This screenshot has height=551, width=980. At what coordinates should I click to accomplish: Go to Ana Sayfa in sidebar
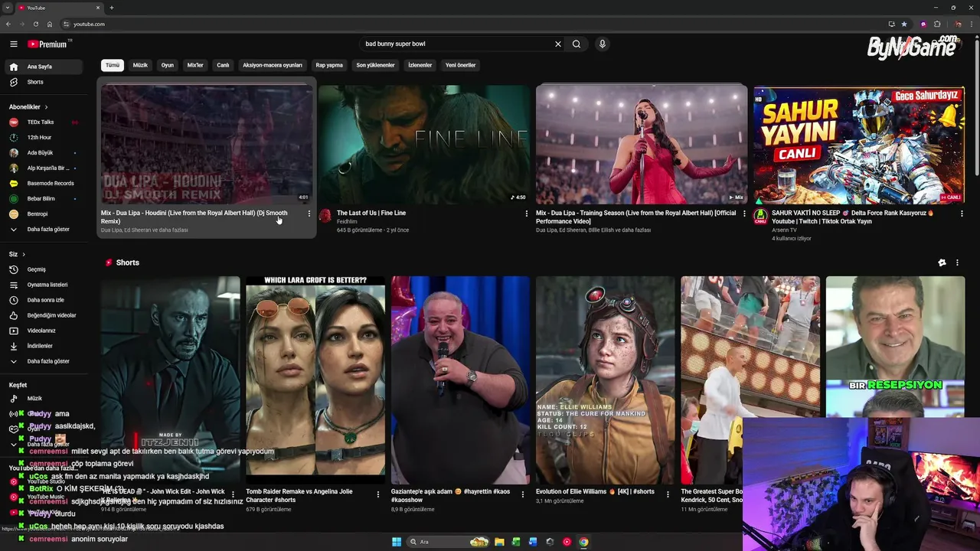click(x=43, y=67)
